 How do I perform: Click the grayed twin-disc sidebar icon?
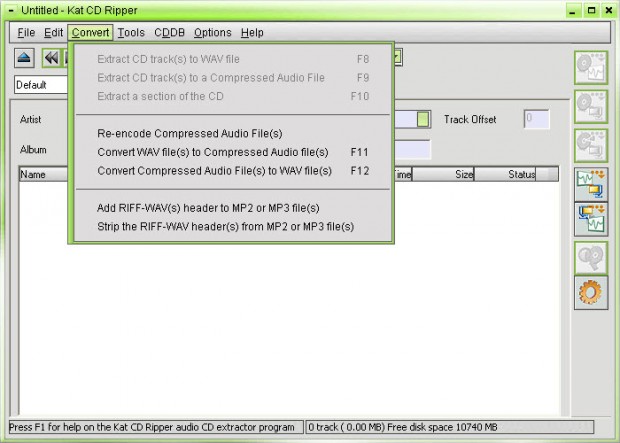[x=591, y=258]
